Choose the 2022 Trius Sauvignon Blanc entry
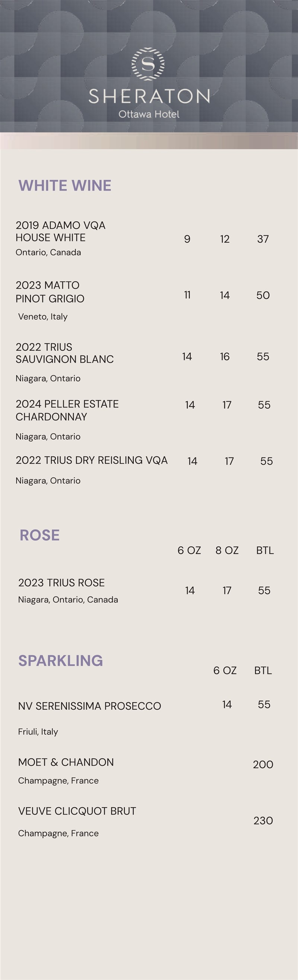Screen dimensions: 298x980 64,353
